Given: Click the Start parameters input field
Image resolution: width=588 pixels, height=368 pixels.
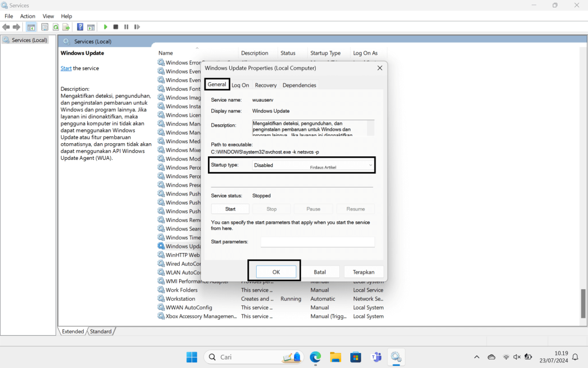Looking at the screenshot, I should tap(318, 242).
